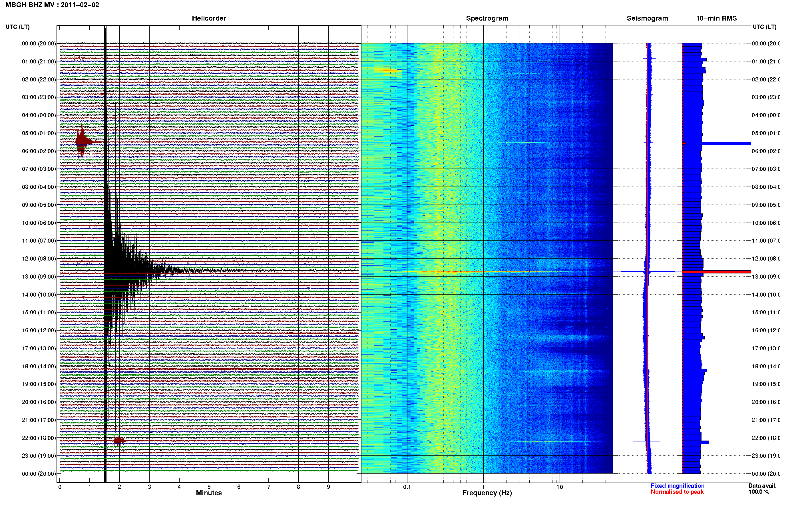Click the '08:00 (04:00)' time label on left axis
The image size is (812, 508).
[x=39, y=187]
